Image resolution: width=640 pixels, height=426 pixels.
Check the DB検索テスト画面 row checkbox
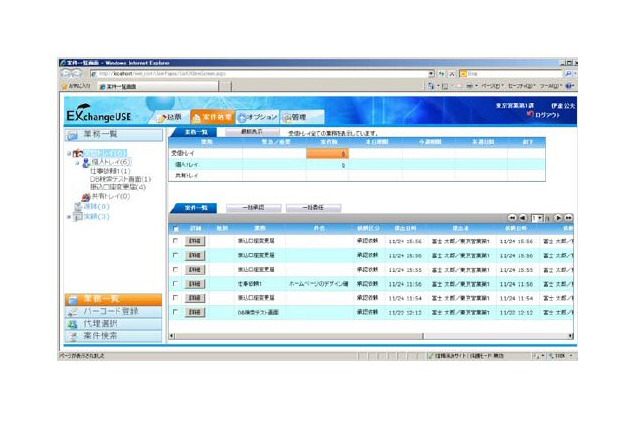click(x=176, y=312)
